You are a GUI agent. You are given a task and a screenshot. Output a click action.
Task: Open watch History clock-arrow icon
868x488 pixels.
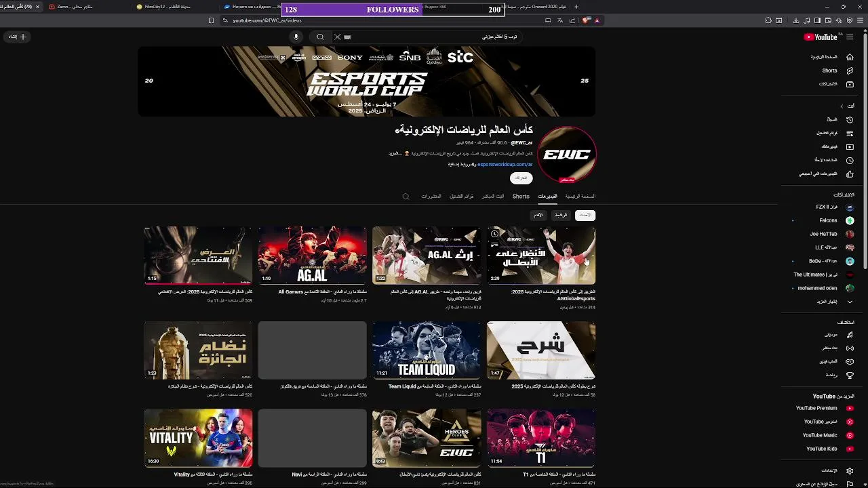click(850, 119)
